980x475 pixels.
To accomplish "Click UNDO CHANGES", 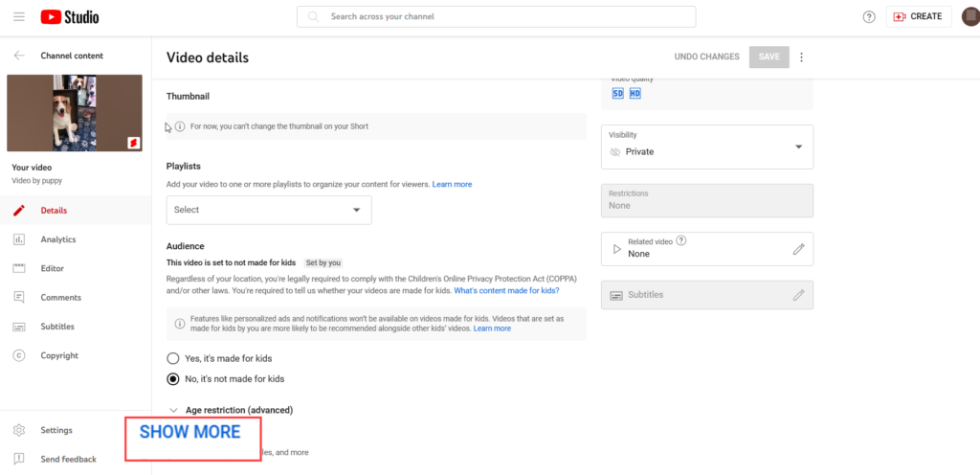I will coord(707,57).
